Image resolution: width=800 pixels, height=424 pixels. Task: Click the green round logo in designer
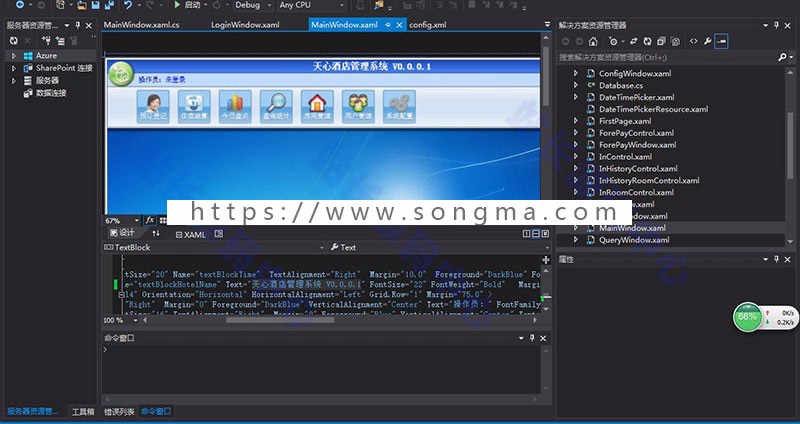point(121,74)
